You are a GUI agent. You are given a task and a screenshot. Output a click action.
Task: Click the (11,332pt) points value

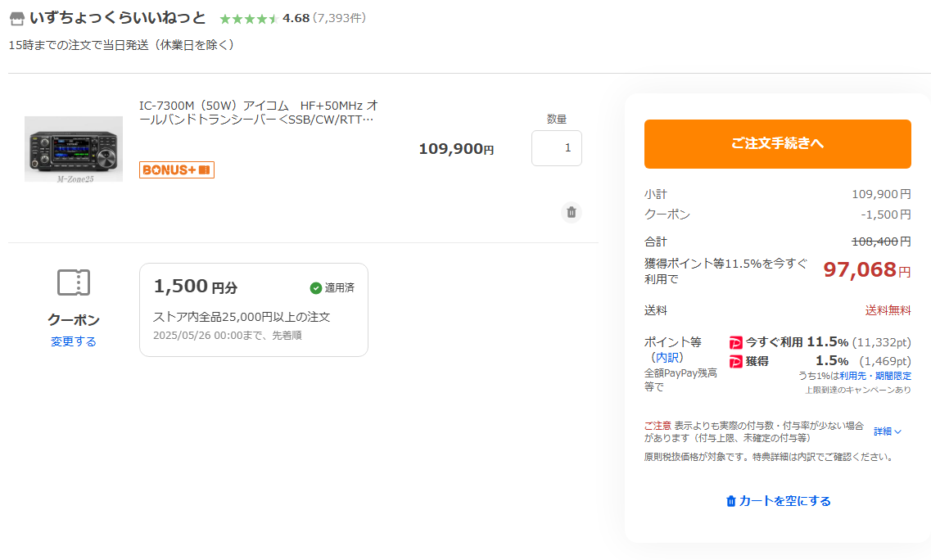point(881,343)
